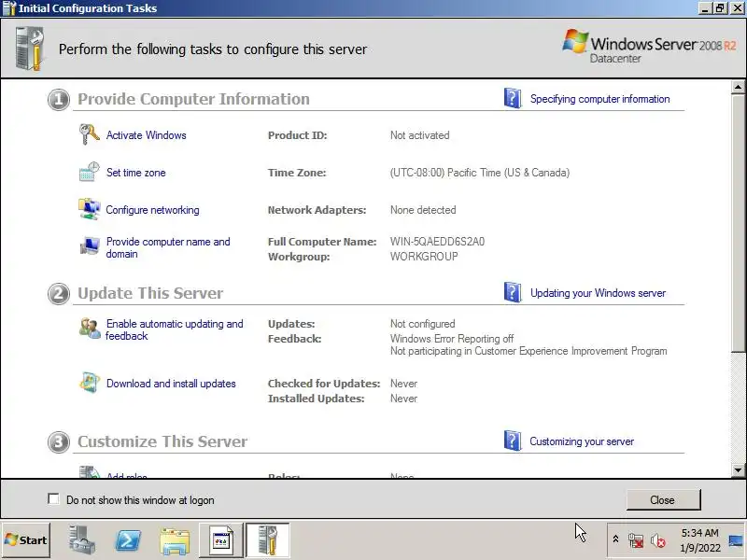
Task: Open the Set time zone link
Action: click(135, 173)
